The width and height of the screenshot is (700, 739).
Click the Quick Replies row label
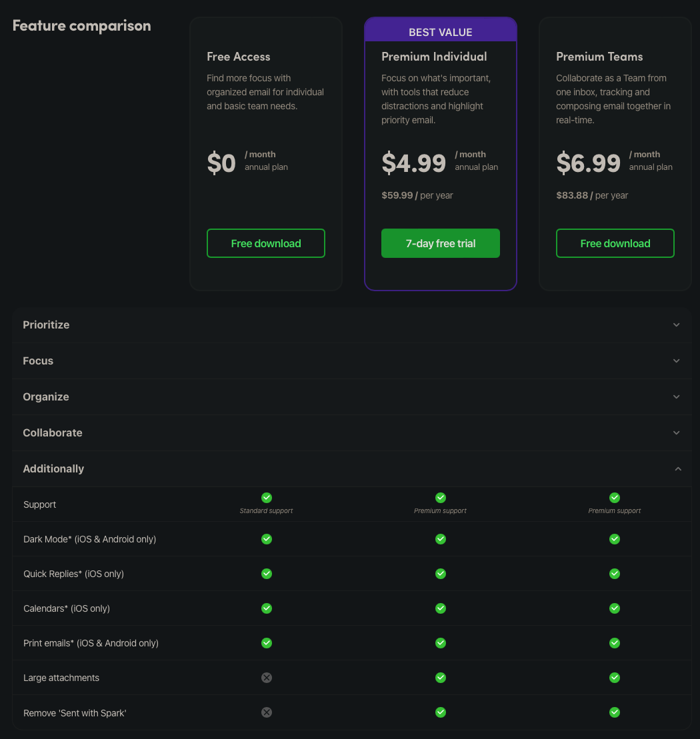[73, 574]
